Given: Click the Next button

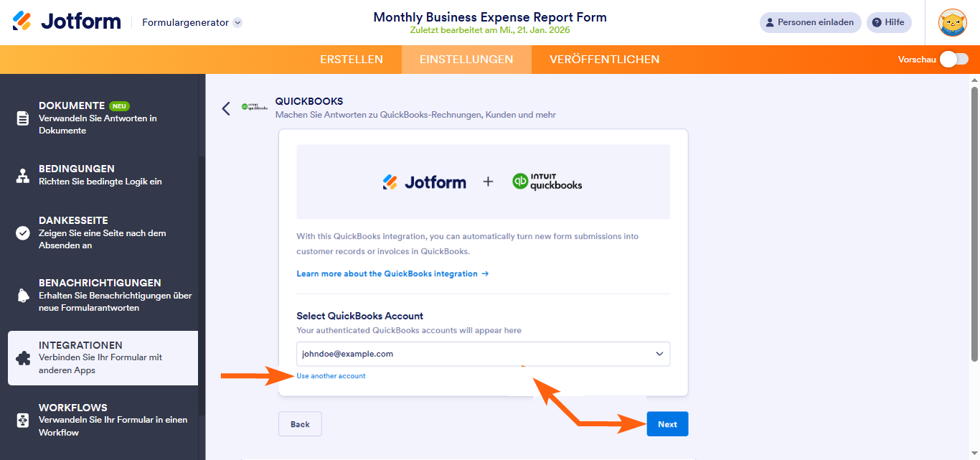Looking at the screenshot, I should (x=667, y=423).
